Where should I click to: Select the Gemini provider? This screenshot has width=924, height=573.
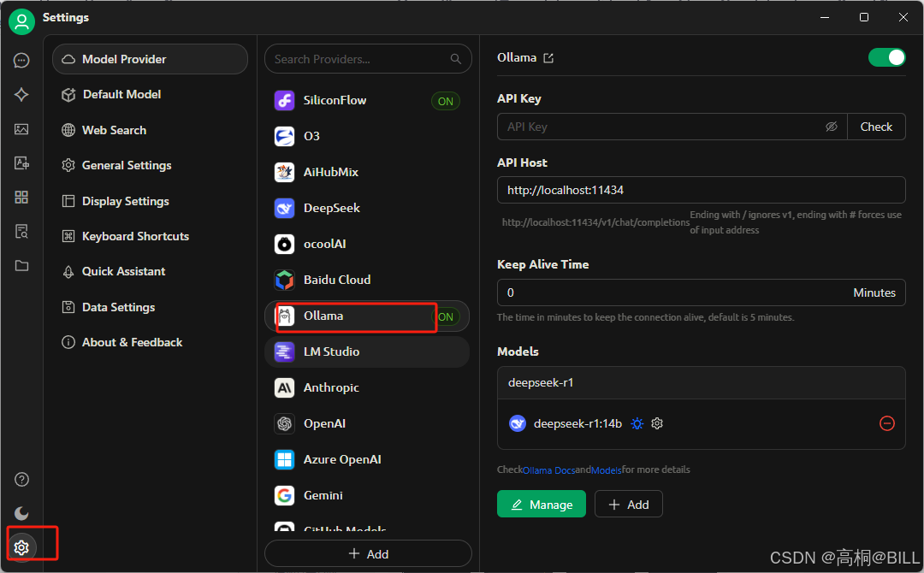click(x=367, y=495)
